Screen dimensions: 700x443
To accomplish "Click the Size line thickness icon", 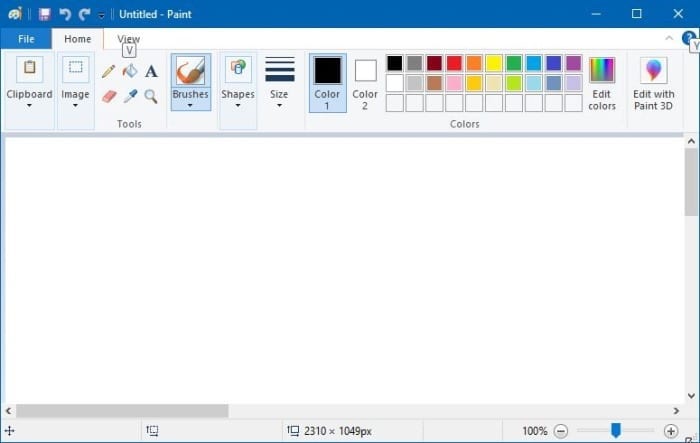I will [280, 69].
